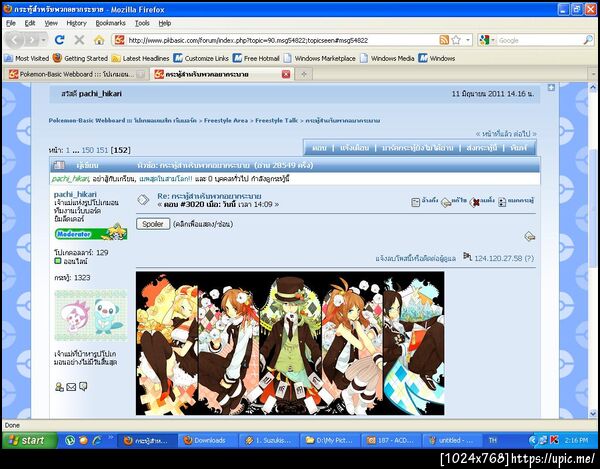Click the forward navigation arrow

(32, 40)
